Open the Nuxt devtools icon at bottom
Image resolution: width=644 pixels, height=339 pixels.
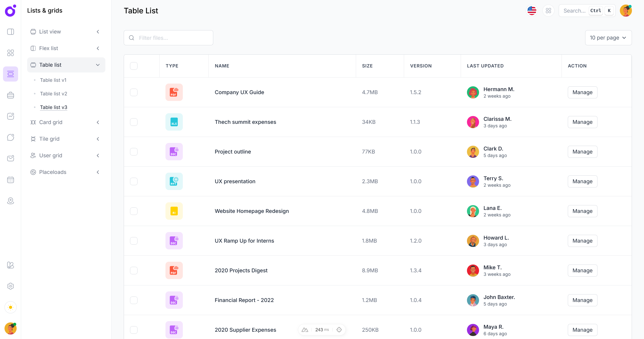pyautogui.click(x=305, y=330)
